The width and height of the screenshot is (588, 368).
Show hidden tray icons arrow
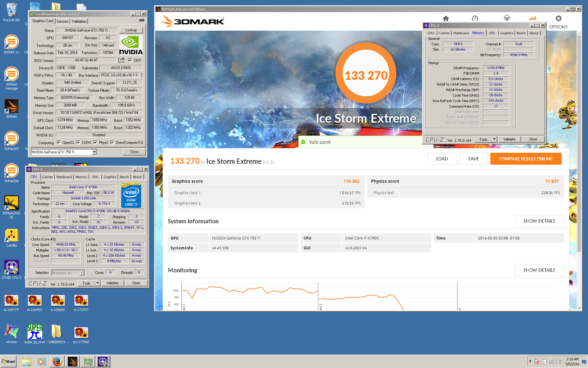[x=530, y=361]
